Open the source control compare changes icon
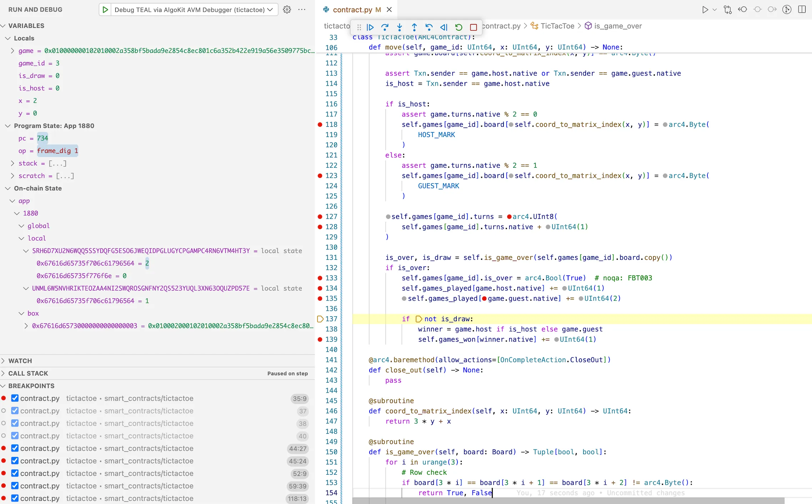The image size is (812, 504). tap(728, 9)
